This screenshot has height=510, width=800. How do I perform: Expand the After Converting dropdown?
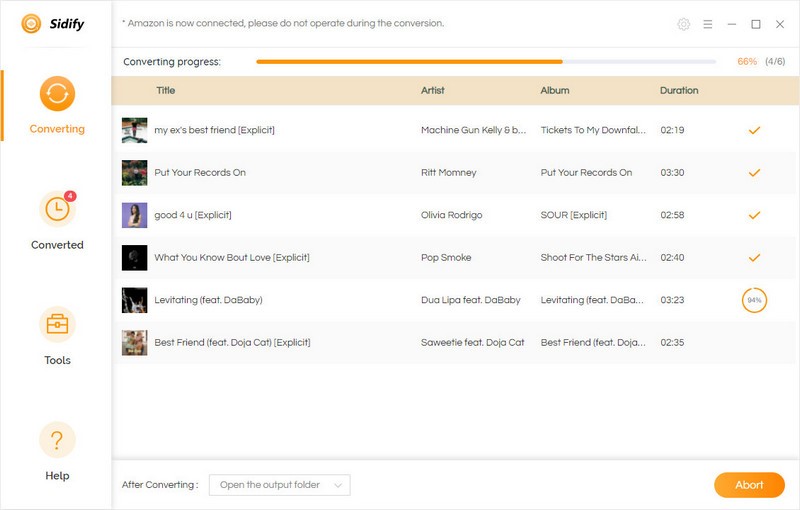[279, 485]
